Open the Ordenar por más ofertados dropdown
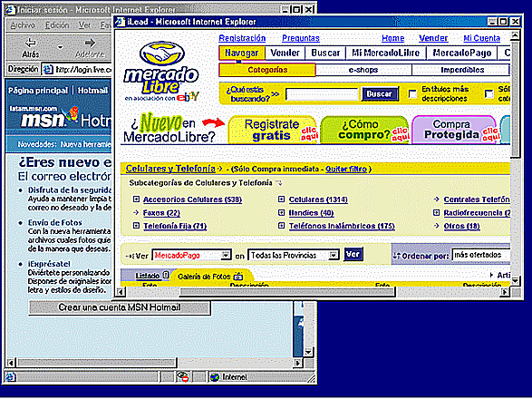Screen dimensions: 532x399 click(x=481, y=255)
